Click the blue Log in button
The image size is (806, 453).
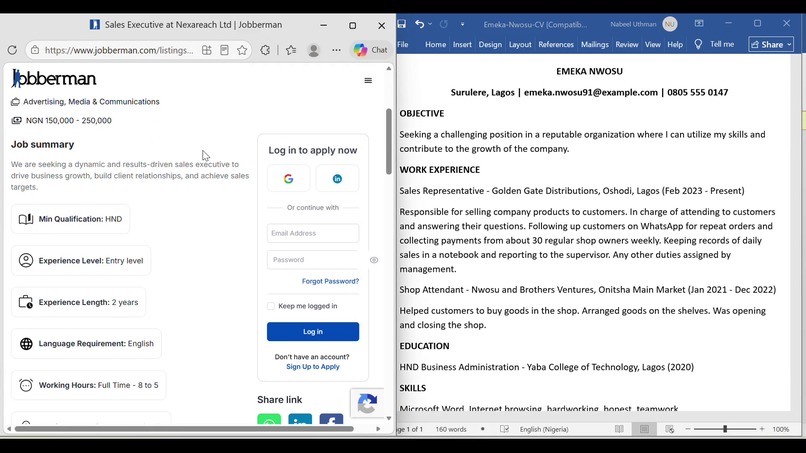pos(313,332)
